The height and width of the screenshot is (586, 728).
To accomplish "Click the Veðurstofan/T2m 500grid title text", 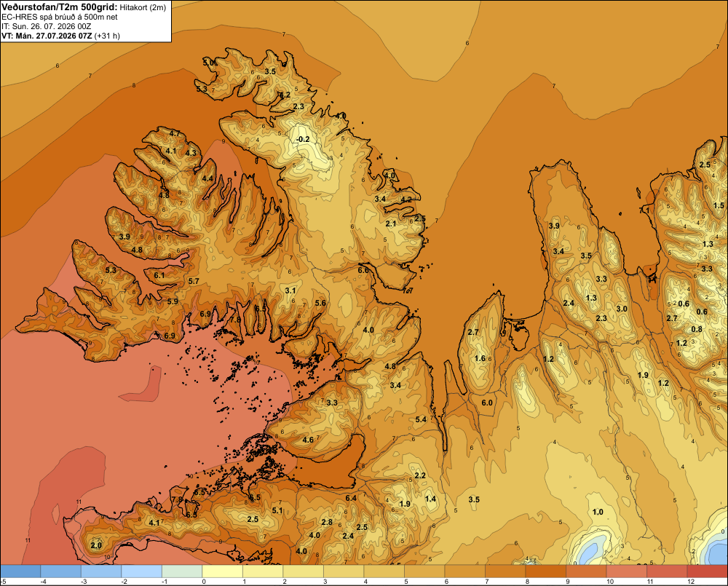I will point(60,7).
